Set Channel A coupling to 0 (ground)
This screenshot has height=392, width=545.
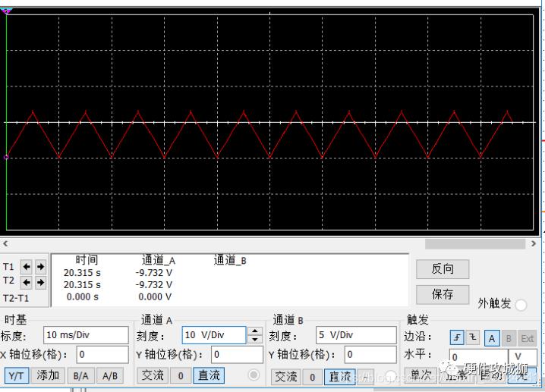pyautogui.click(x=181, y=375)
